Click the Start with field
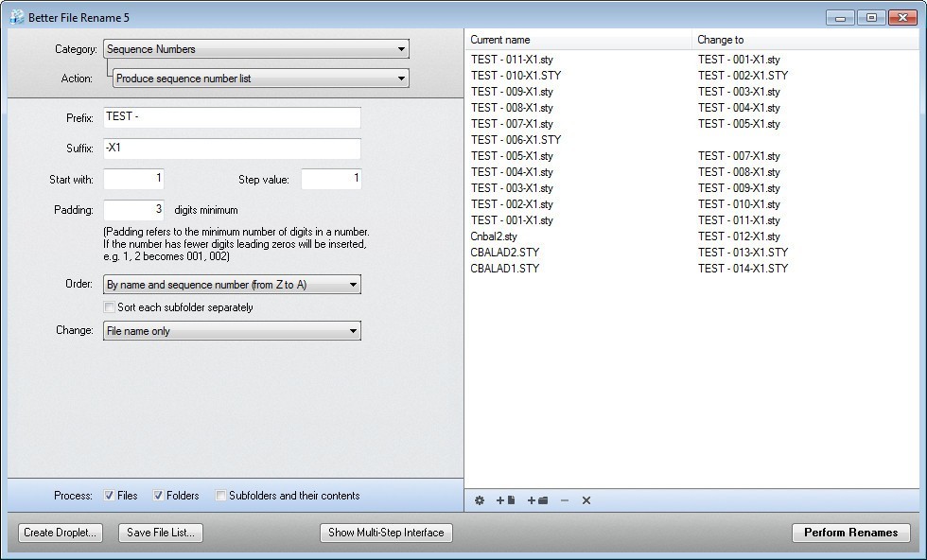The height and width of the screenshot is (560, 927). tap(133, 179)
